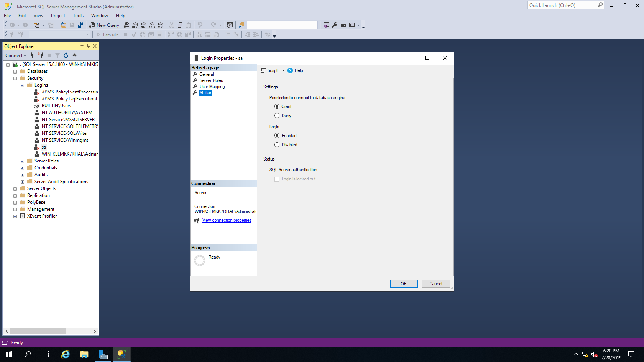The width and height of the screenshot is (644, 362).
Task: Open Task View on taskbar
Action: 46,354
